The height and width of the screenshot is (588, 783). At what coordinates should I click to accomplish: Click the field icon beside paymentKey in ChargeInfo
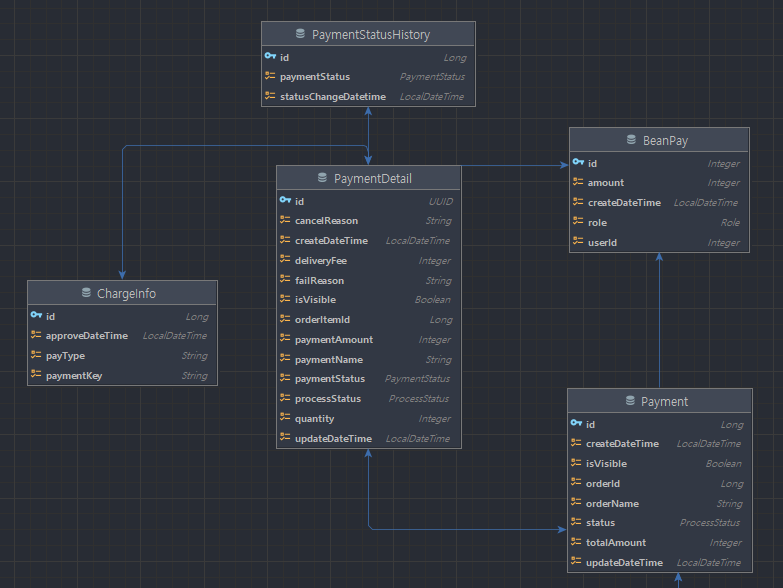click(x=36, y=376)
